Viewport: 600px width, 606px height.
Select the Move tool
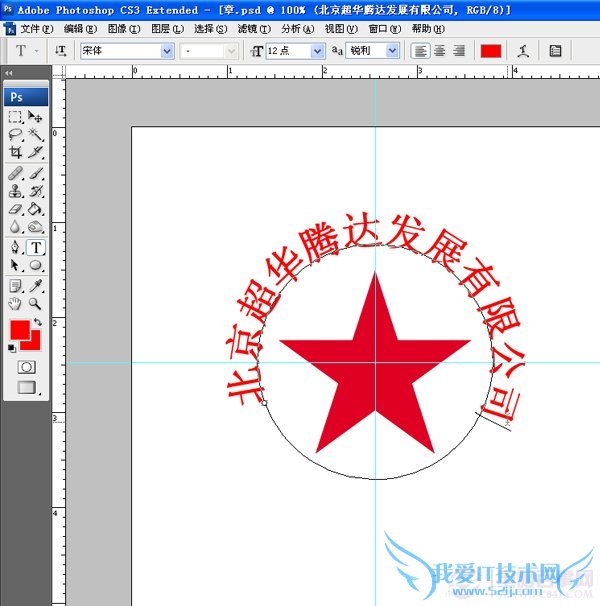coord(36,117)
